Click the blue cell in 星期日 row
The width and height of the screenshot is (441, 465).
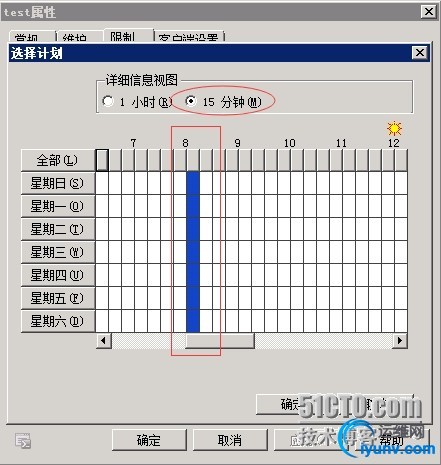[193, 183]
